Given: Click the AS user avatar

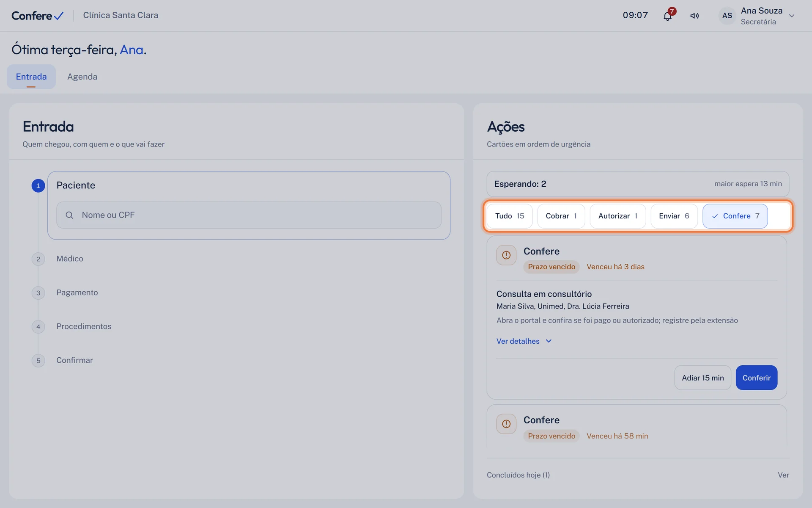Looking at the screenshot, I should pos(727,16).
